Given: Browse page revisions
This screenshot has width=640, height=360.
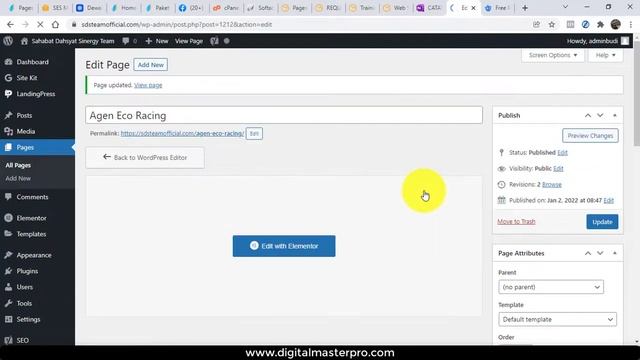Looking at the screenshot, I should click(552, 184).
